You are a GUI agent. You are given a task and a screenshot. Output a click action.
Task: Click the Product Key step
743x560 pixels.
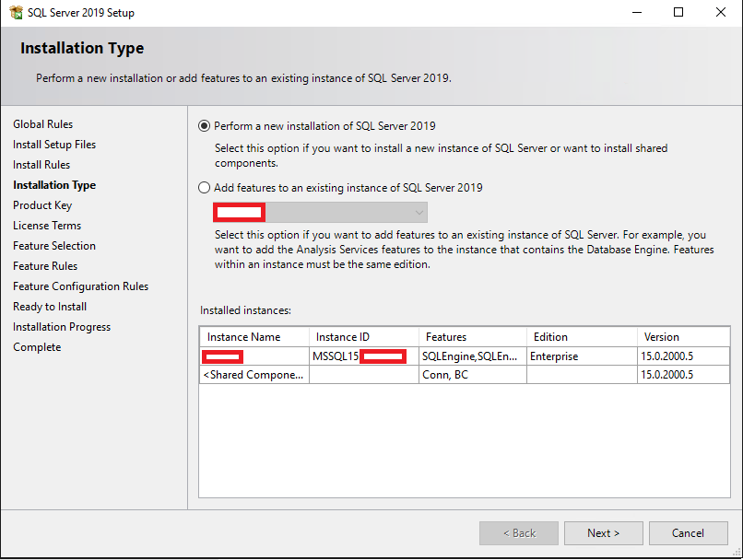coord(42,204)
